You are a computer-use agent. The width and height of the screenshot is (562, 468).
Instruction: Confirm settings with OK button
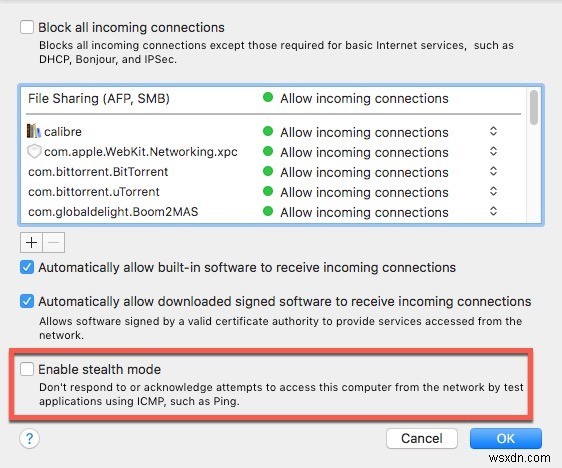(505, 438)
